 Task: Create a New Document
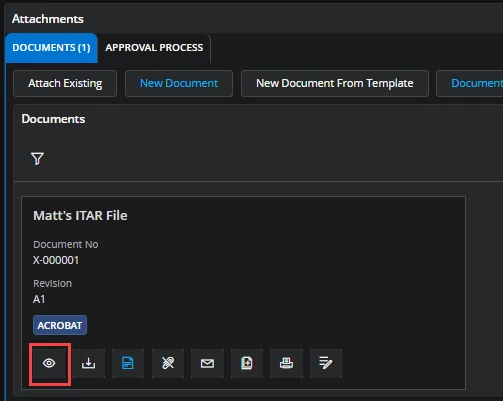click(179, 83)
